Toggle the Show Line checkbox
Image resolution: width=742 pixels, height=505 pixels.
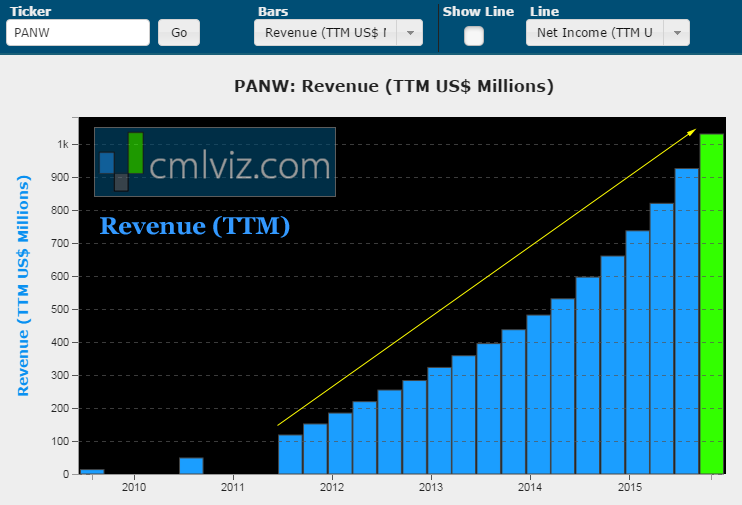[x=474, y=36]
